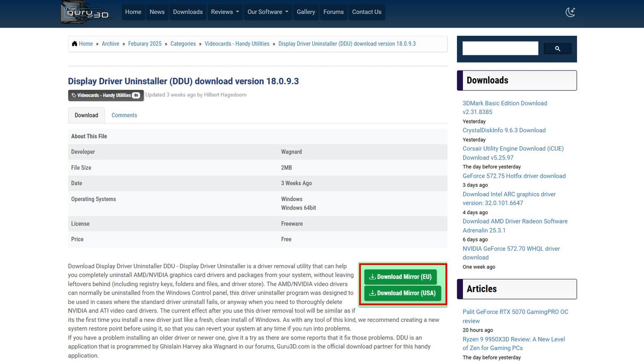Click the Videocards - Handy Utilities tag badge
Screen dimensions: 644x362
tap(106, 95)
